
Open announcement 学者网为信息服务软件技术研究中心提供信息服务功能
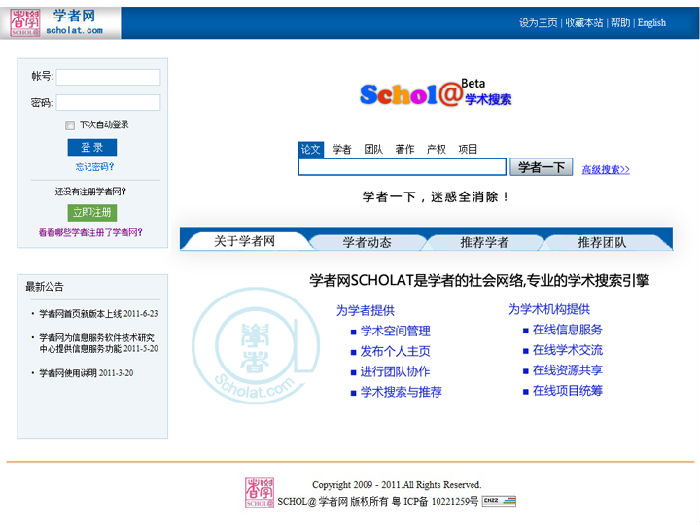(99, 343)
